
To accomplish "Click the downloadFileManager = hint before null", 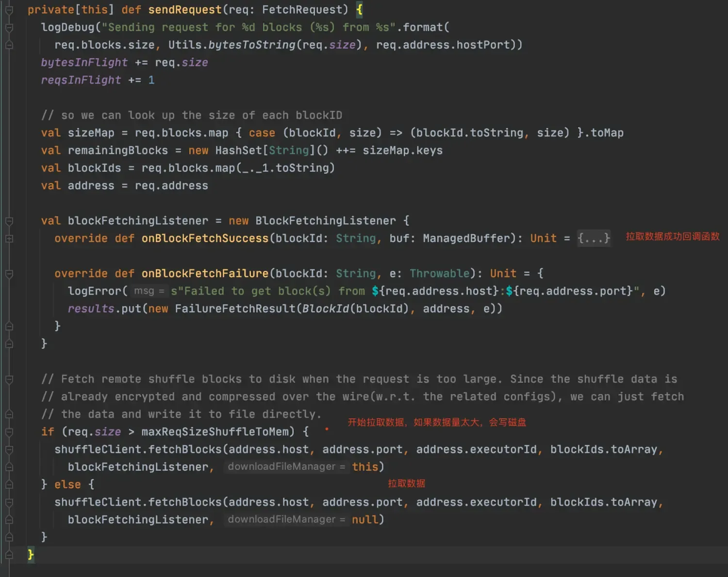I will [x=286, y=520].
